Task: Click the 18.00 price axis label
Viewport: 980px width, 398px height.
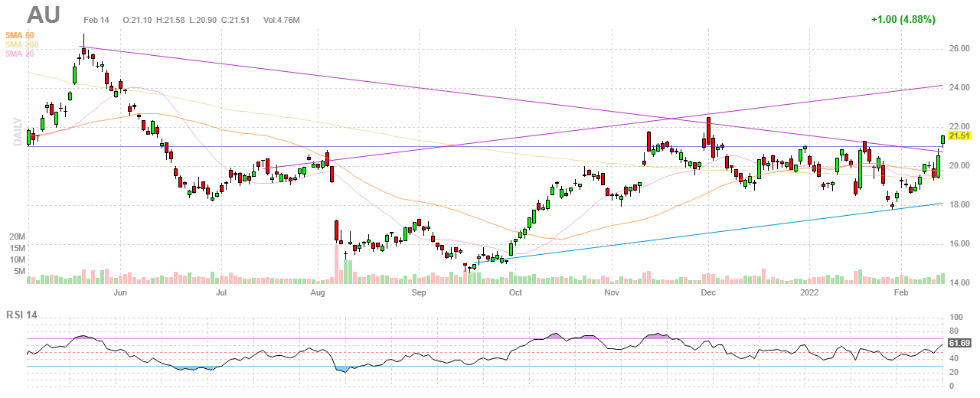Action: click(959, 205)
